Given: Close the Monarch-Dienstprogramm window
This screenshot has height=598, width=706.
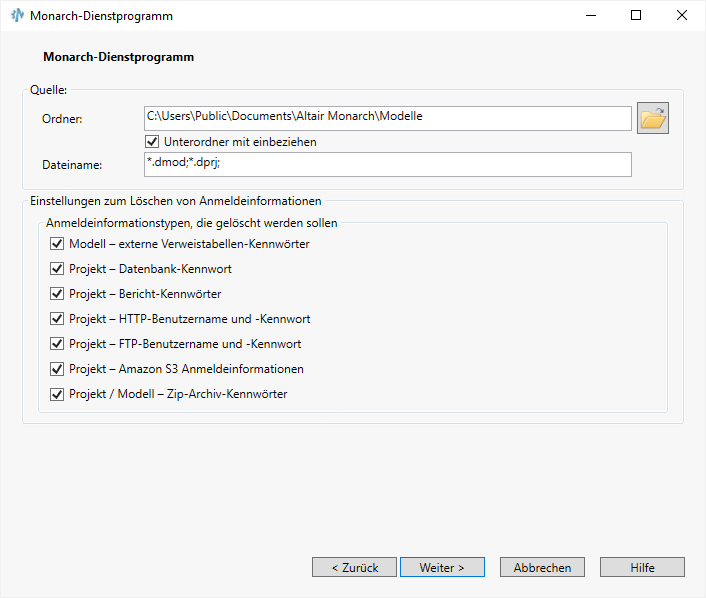Looking at the screenshot, I should [682, 16].
